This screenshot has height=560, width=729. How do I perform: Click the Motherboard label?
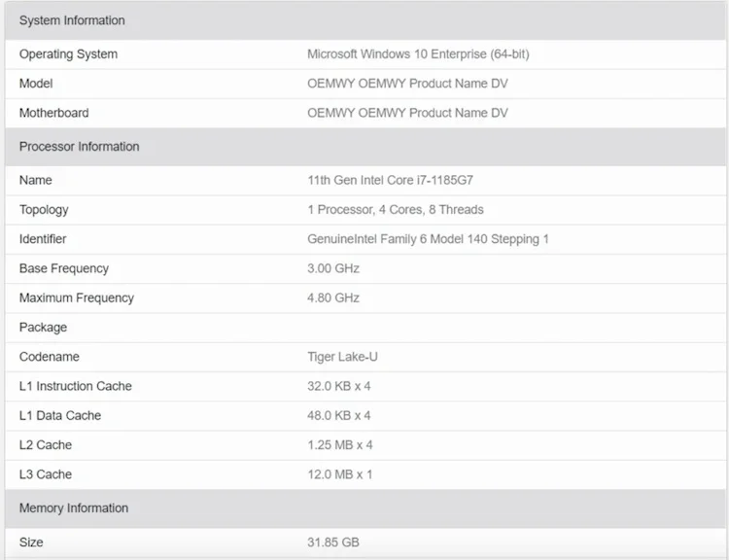point(53,113)
